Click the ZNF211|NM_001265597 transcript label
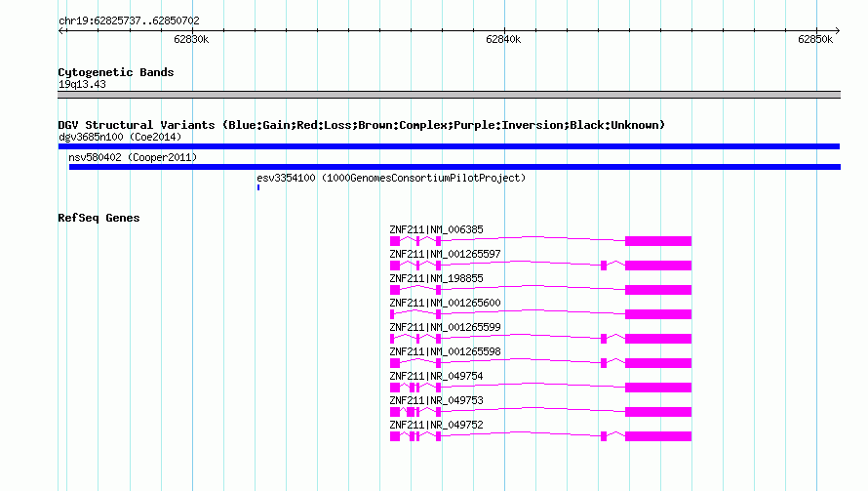This screenshot has width=868, height=491. 445,254
